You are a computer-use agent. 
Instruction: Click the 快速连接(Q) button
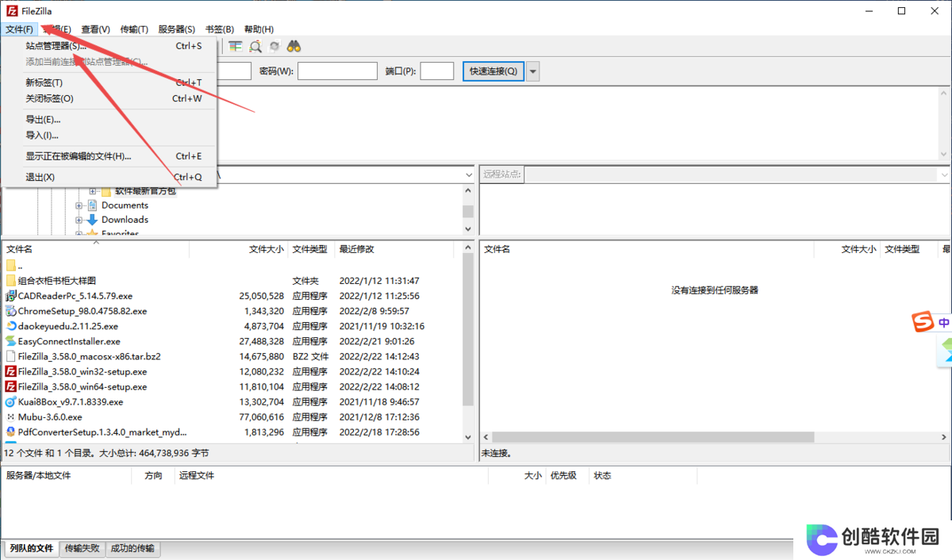(x=493, y=71)
